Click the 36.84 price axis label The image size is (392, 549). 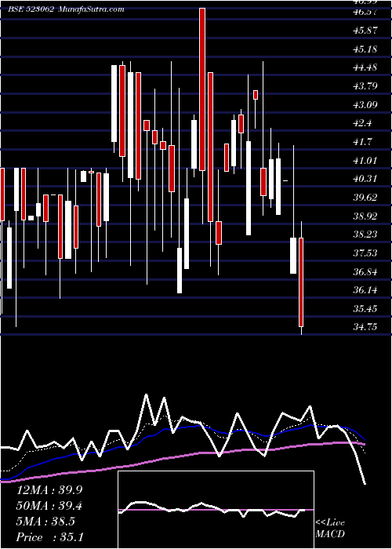click(x=365, y=271)
